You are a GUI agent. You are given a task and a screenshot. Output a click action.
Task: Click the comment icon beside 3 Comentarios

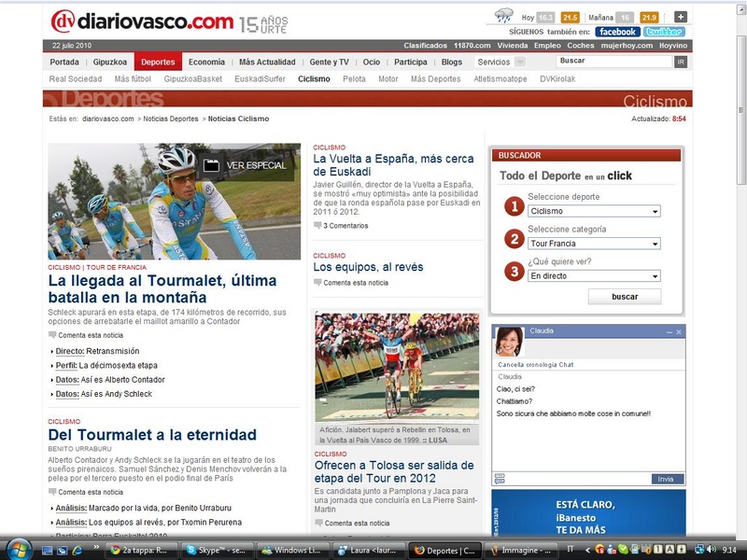(317, 226)
